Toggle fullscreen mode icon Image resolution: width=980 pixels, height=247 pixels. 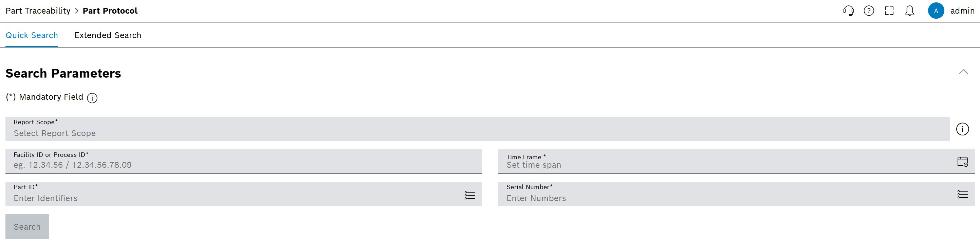click(889, 11)
